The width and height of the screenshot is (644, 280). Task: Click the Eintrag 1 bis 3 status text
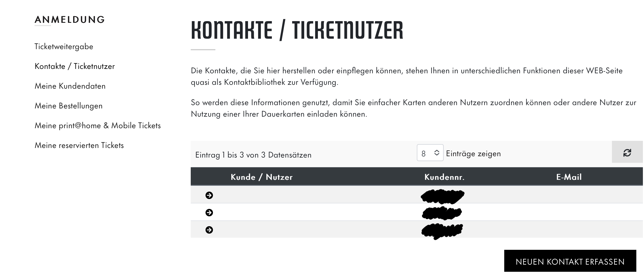click(x=253, y=155)
